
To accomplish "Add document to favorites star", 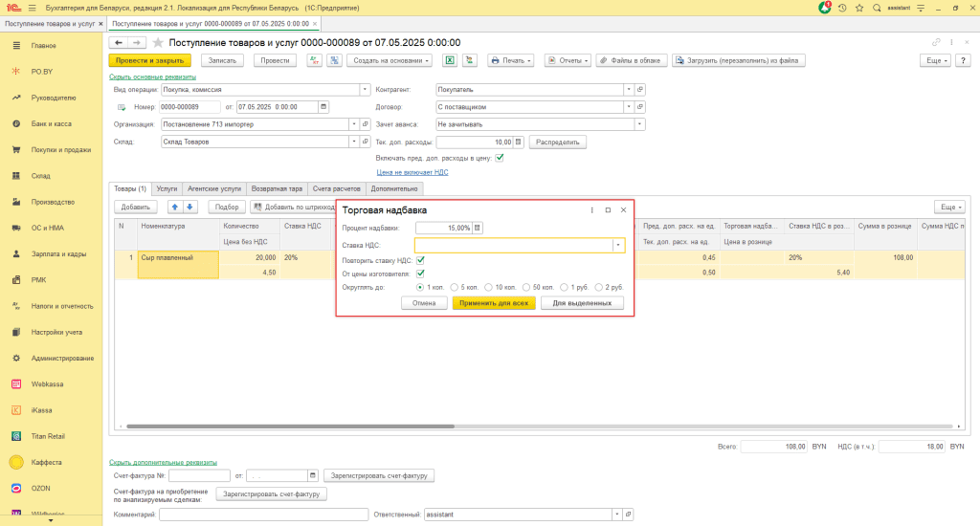I will point(158,42).
